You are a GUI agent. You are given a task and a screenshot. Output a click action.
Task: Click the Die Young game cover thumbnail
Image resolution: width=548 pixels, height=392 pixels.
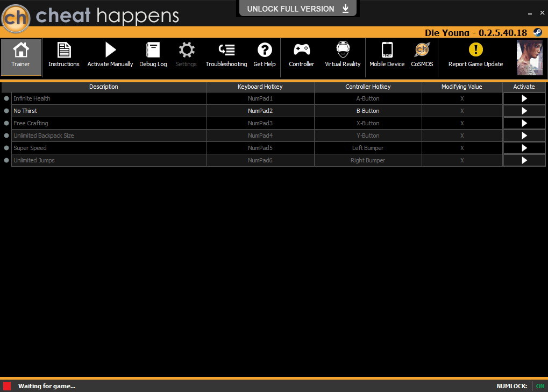click(x=530, y=58)
